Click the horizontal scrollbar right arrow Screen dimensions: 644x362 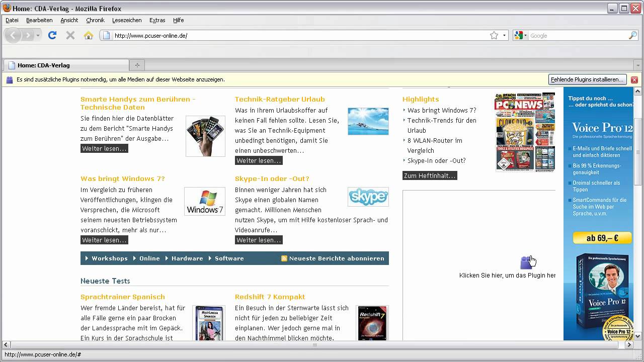629,345
